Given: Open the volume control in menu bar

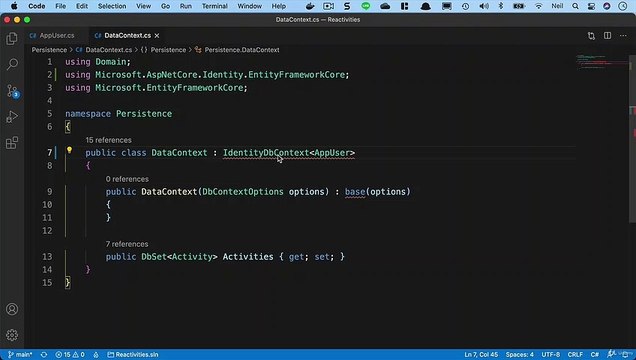Looking at the screenshot, I should (x=483, y=6).
